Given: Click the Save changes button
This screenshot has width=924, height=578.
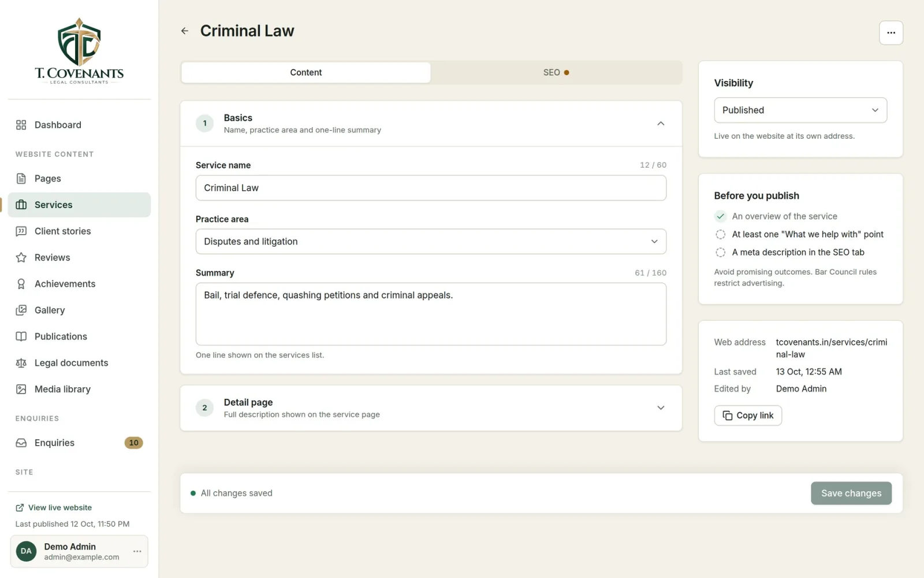Looking at the screenshot, I should [x=851, y=494].
